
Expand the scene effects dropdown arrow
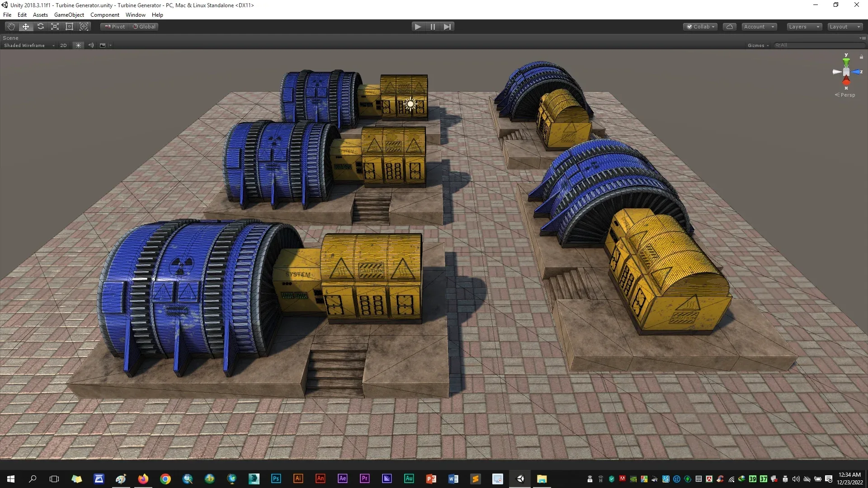pos(110,45)
